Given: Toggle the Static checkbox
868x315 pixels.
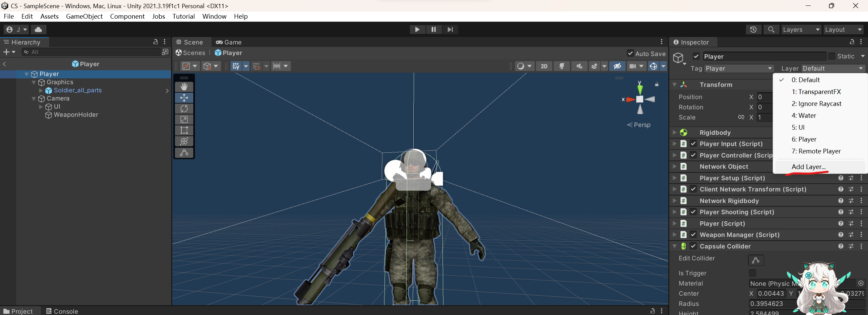Looking at the screenshot, I should [832, 56].
